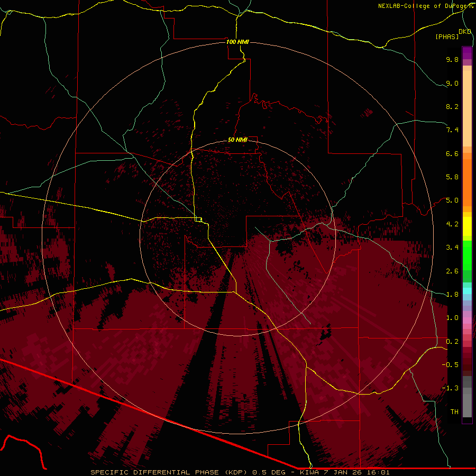Click the 8.2 scale value
The height and width of the screenshot is (476, 476).
[452, 106]
